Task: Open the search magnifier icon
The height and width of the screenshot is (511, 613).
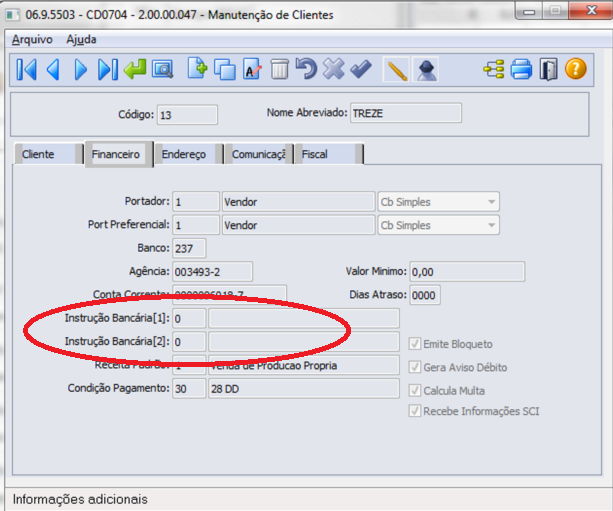Action: (162, 70)
